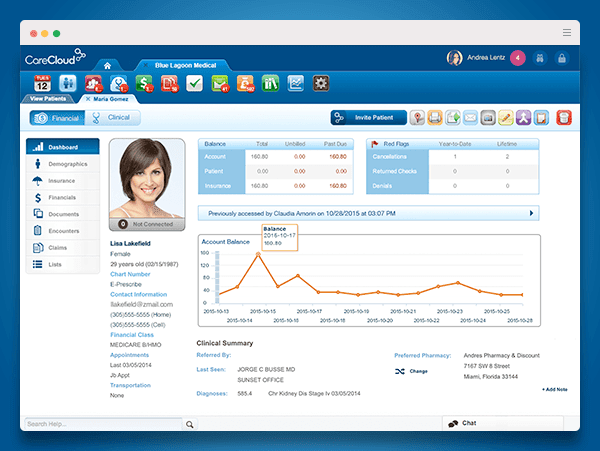
Task: Click the pink notifications badge showing 4
Action: click(517, 58)
